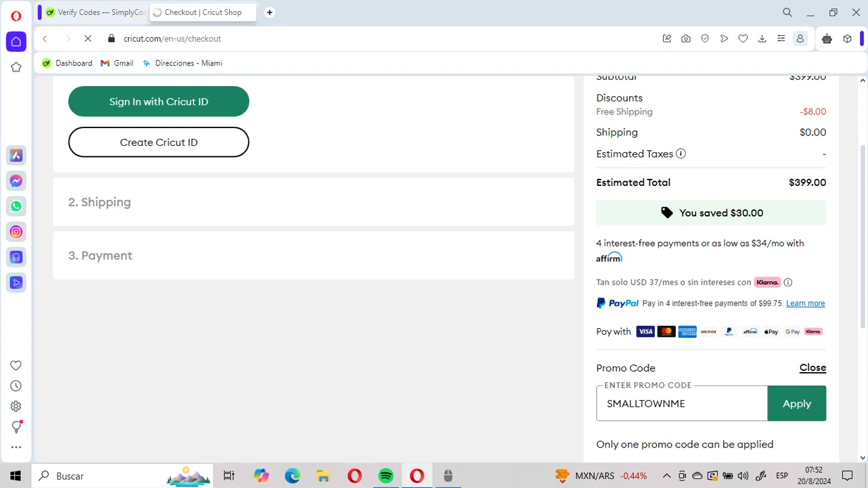Viewport: 868px width, 488px height.
Task: Click the address bar URL
Action: [x=172, y=39]
